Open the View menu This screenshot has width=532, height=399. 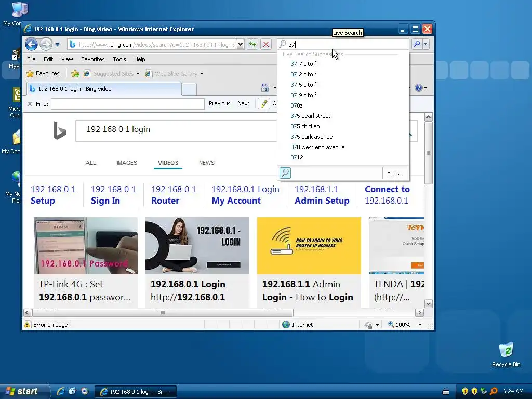point(67,59)
